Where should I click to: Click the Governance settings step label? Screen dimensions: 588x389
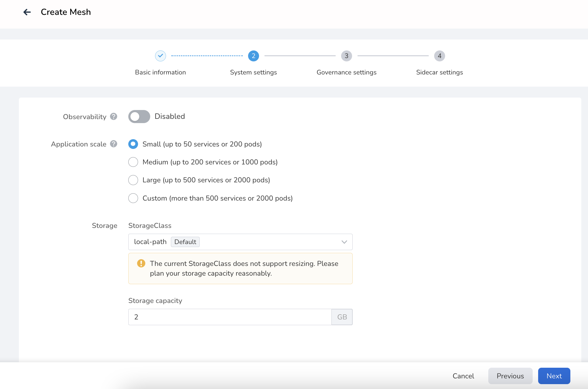click(347, 72)
